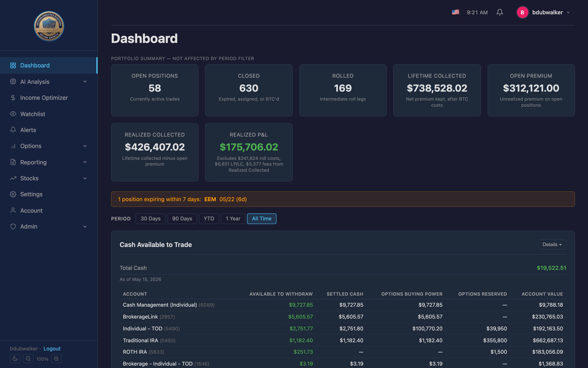Click the pink B user avatar

(x=522, y=12)
